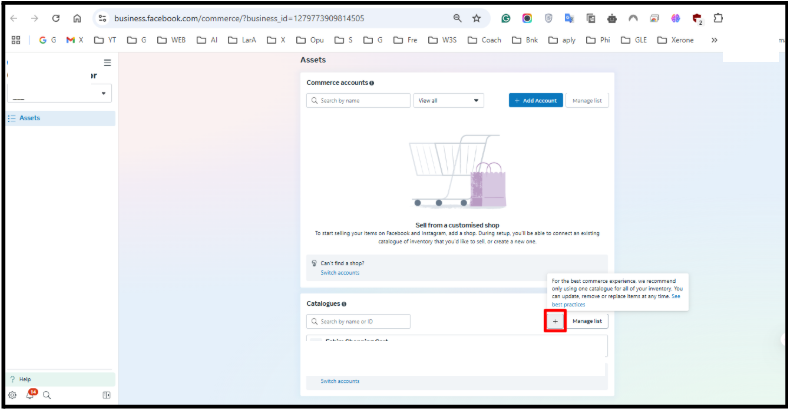Image resolution: width=788 pixels, height=409 pixels.
Task: Show more bookmarks via the overflow chevron
Action: (714, 40)
